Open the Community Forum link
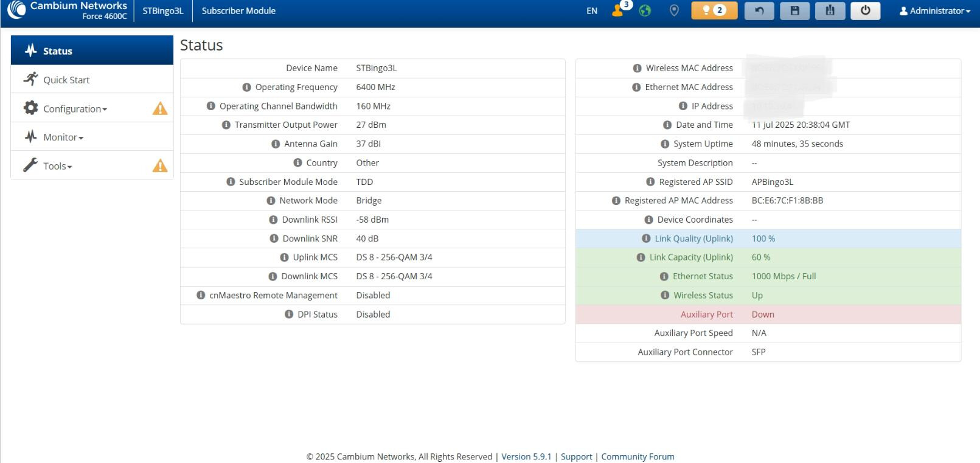980x463 pixels. (638, 456)
